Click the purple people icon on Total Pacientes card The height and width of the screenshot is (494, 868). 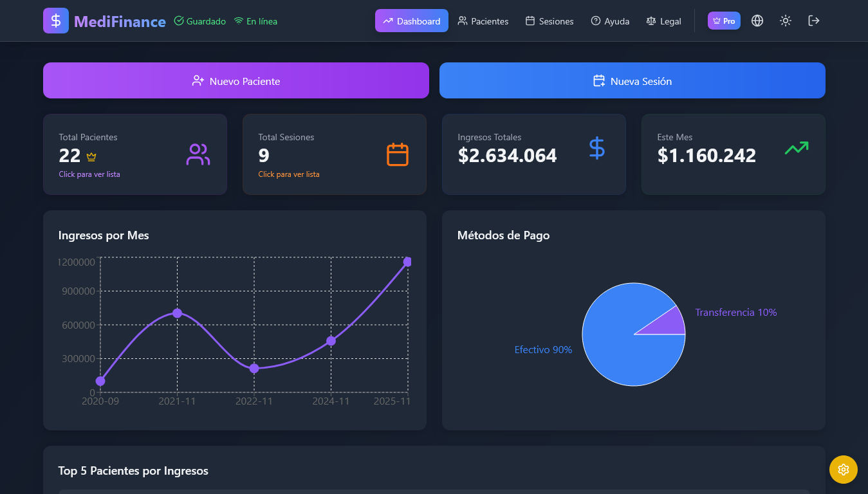pos(198,154)
